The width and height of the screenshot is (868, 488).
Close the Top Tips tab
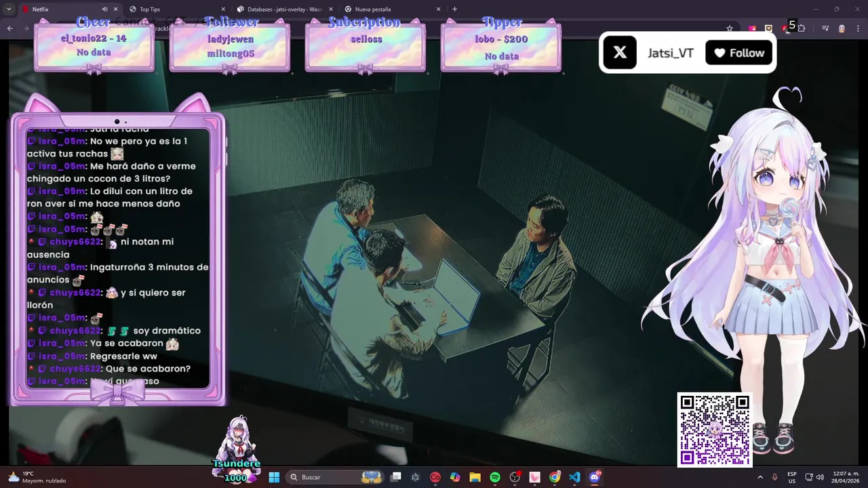point(223,9)
